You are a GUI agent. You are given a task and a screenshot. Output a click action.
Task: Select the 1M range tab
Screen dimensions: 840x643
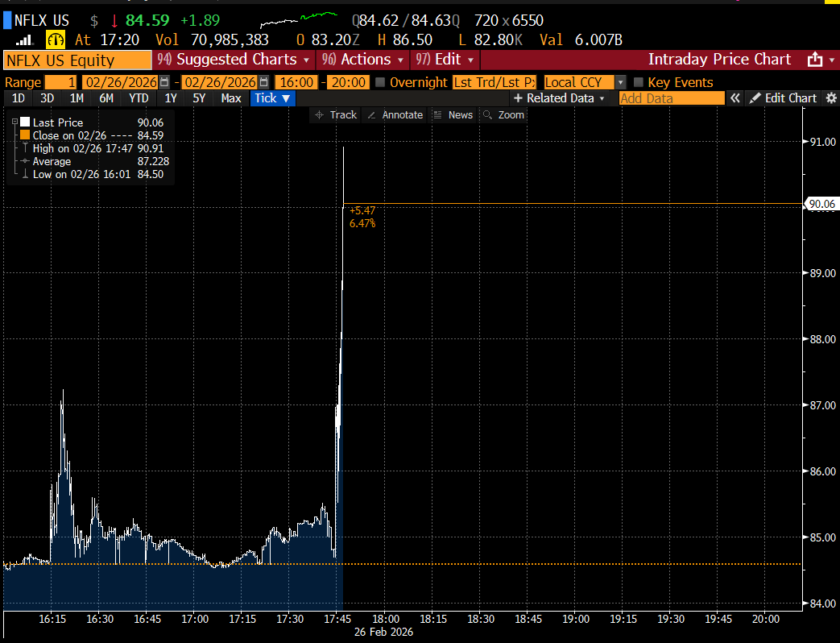click(77, 98)
